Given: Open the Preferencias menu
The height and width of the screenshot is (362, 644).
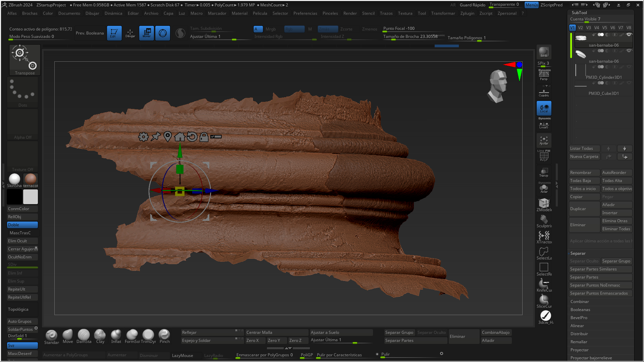Looking at the screenshot, I should click(305, 13).
